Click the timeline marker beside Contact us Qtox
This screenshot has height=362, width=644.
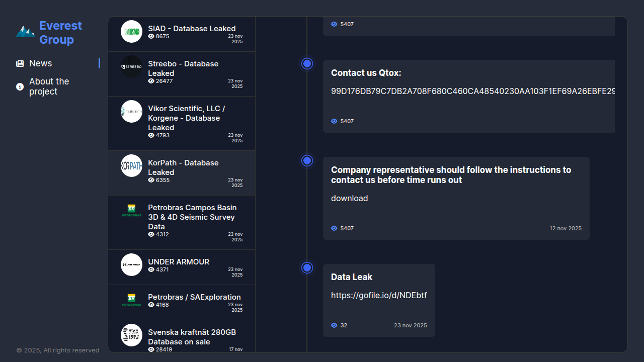(307, 64)
